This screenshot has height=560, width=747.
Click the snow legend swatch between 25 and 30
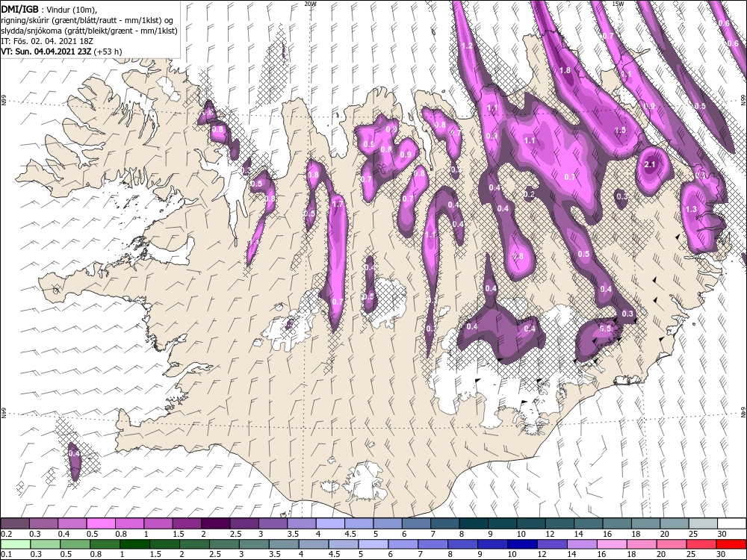[703, 523]
